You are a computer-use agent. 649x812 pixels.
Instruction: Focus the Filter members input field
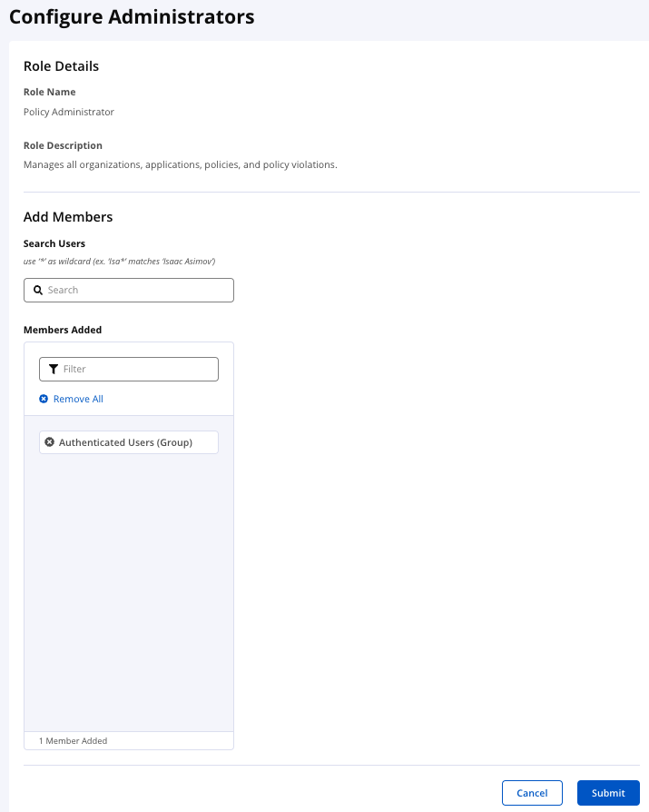coord(129,370)
